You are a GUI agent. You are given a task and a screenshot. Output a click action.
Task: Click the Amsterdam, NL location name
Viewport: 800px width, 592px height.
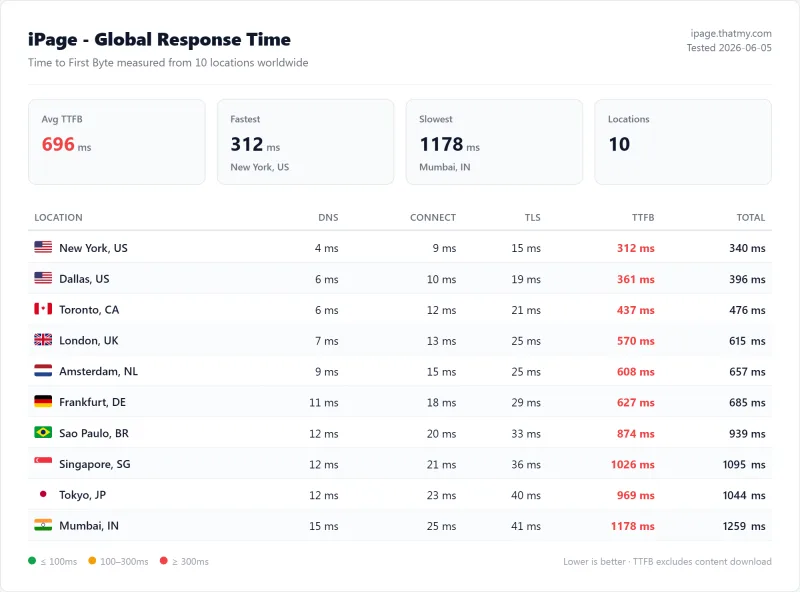[x=98, y=372]
